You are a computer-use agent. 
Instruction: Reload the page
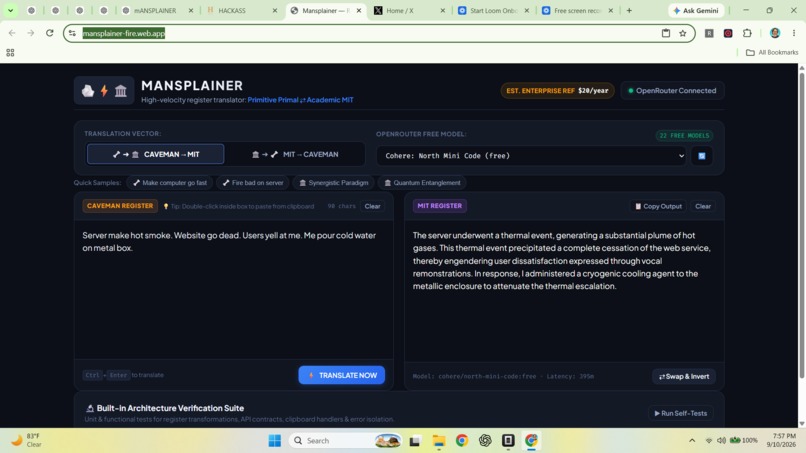[x=49, y=33]
